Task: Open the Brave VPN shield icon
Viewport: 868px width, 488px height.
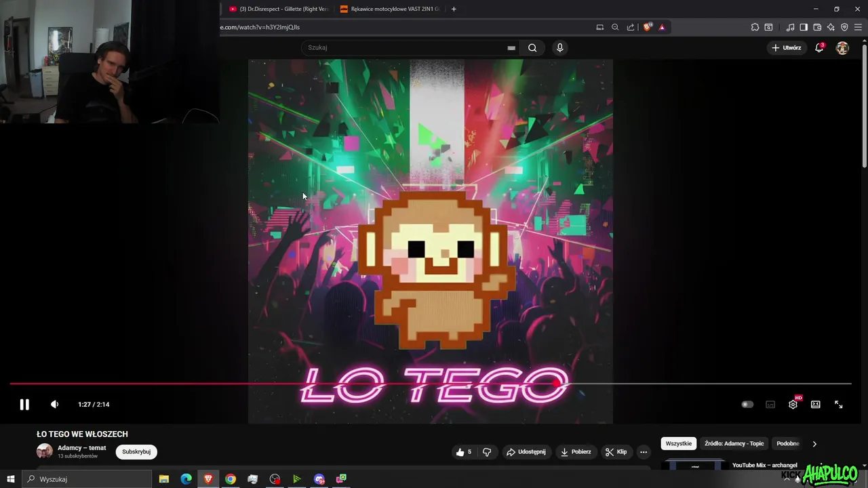Action: [x=844, y=27]
